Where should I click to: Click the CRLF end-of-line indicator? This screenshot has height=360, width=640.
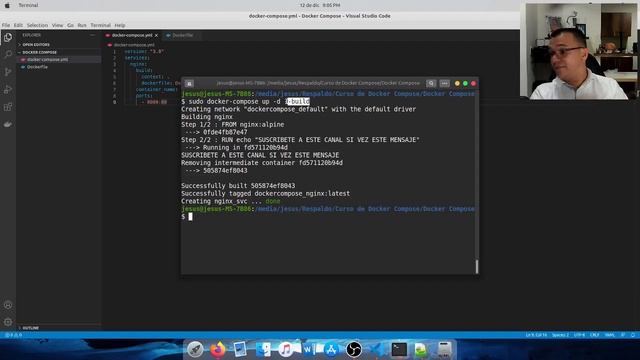pyautogui.click(x=595, y=335)
